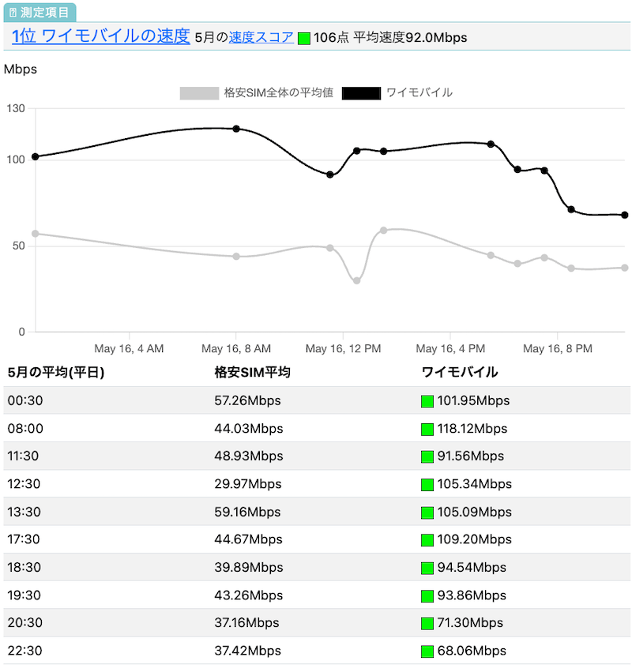The width and height of the screenshot is (632, 672).
Task: Select the gray data point at 12:30 low
Action: (357, 280)
